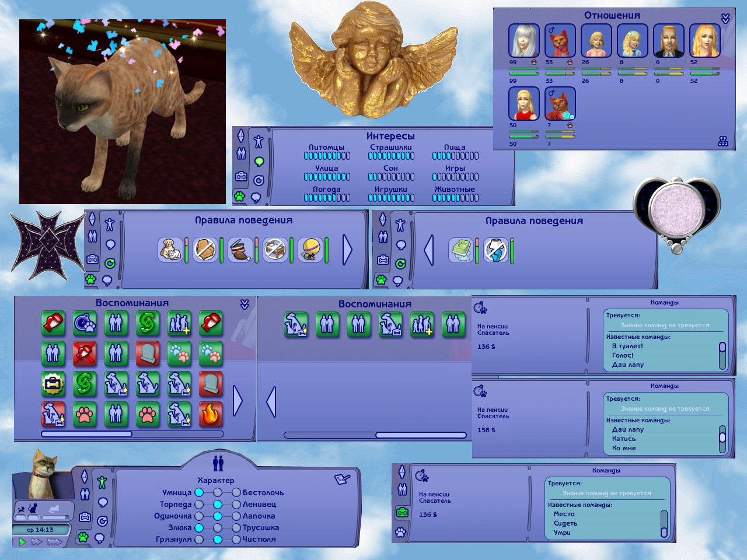This screenshot has width=747, height=560.
Task: Go to previous memories with the left arrow
Action: coord(271,402)
